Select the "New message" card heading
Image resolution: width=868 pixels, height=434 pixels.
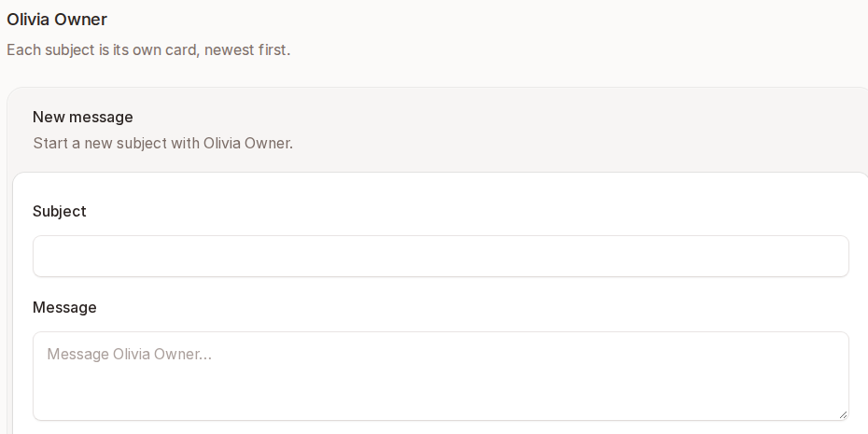point(83,117)
